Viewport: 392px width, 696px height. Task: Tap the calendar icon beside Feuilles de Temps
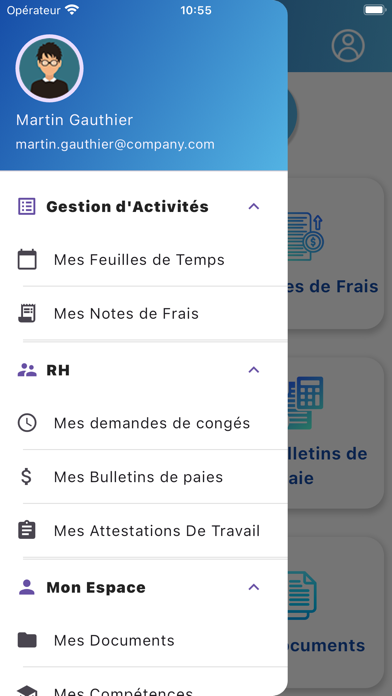point(27,260)
